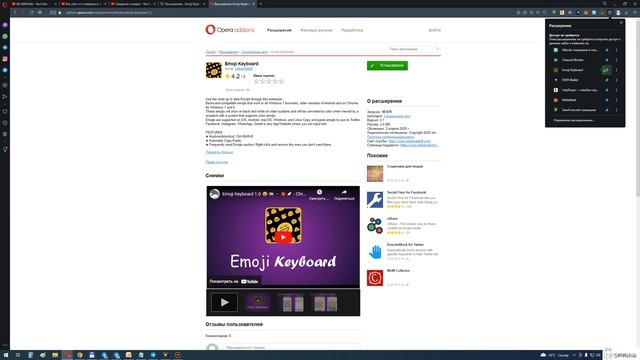
Task: Click the weather widget in taskbar
Action: [555, 355]
